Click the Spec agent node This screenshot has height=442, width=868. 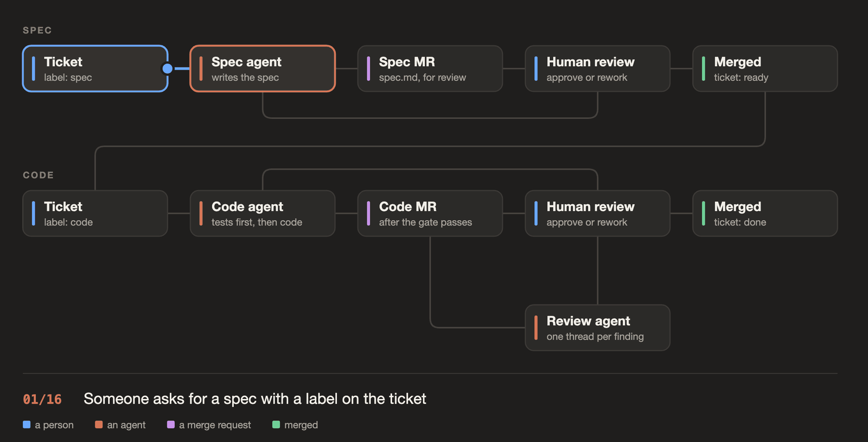(263, 68)
